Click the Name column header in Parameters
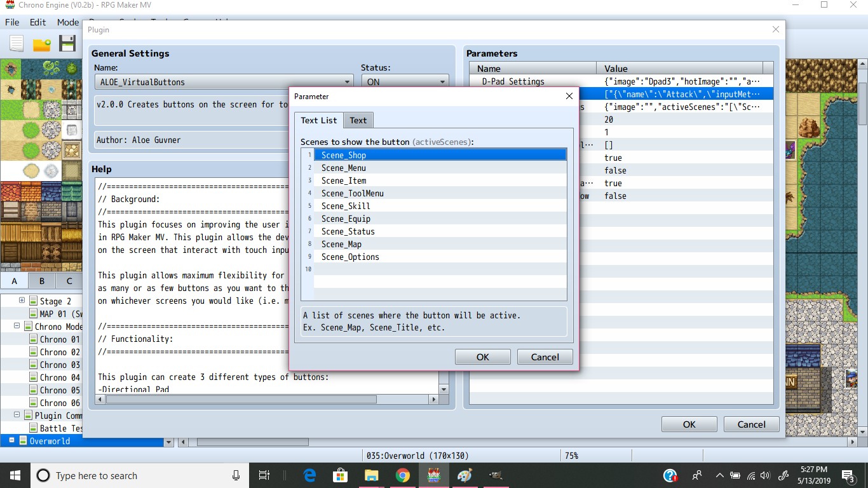This screenshot has width=868, height=488. 533,69
